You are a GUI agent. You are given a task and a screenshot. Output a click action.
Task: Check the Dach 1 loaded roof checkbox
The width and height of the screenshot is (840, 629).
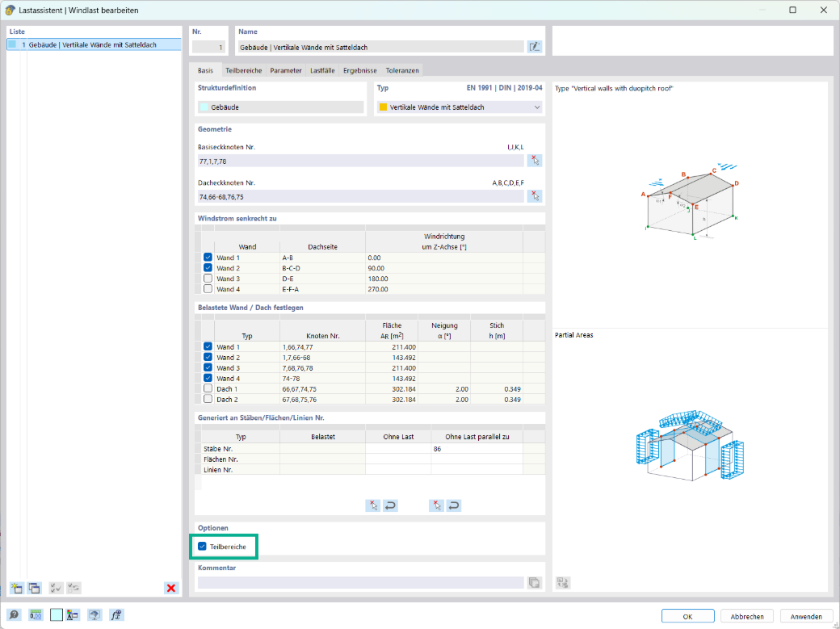click(x=208, y=388)
